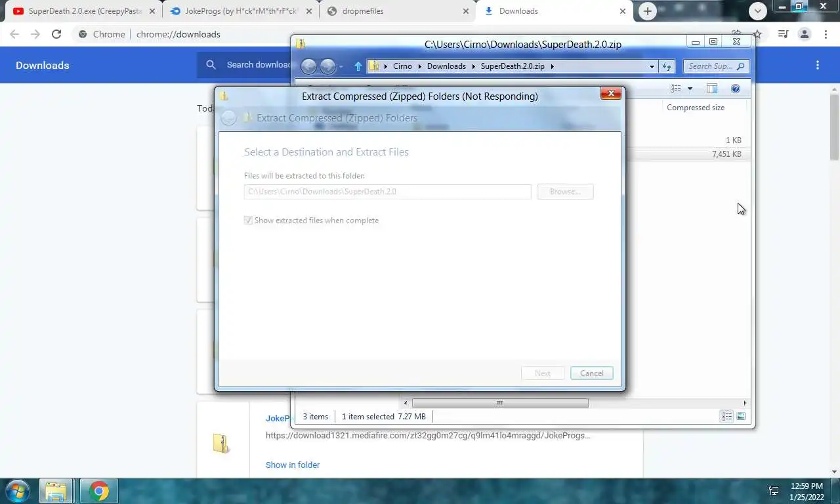Click Cancel in the Extract dialog
Image resolution: width=840 pixels, height=504 pixels.
click(592, 373)
